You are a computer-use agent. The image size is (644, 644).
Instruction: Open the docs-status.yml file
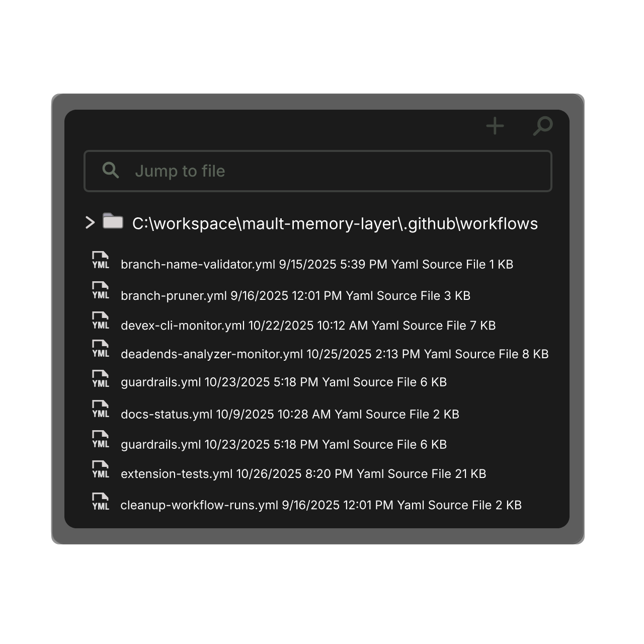[x=290, y=414]
